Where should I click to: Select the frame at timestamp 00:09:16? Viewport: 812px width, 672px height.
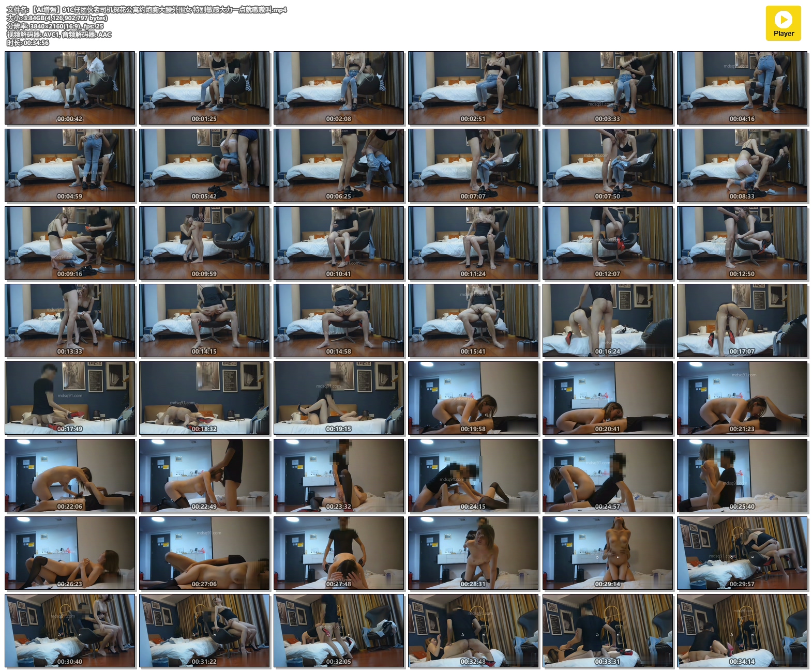tap(70, 243)
